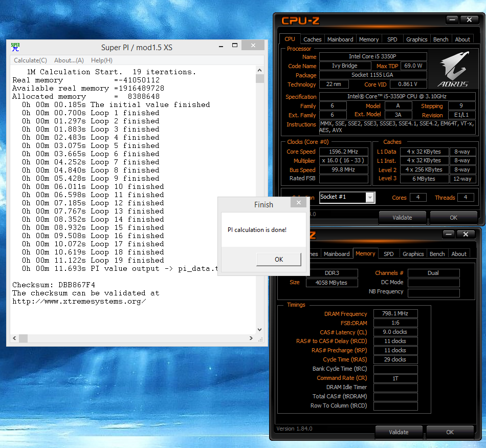Click Validate in lower CPU-Z window
The width and height of the screenshot is (486, 448).
click(x=399, y=432)
